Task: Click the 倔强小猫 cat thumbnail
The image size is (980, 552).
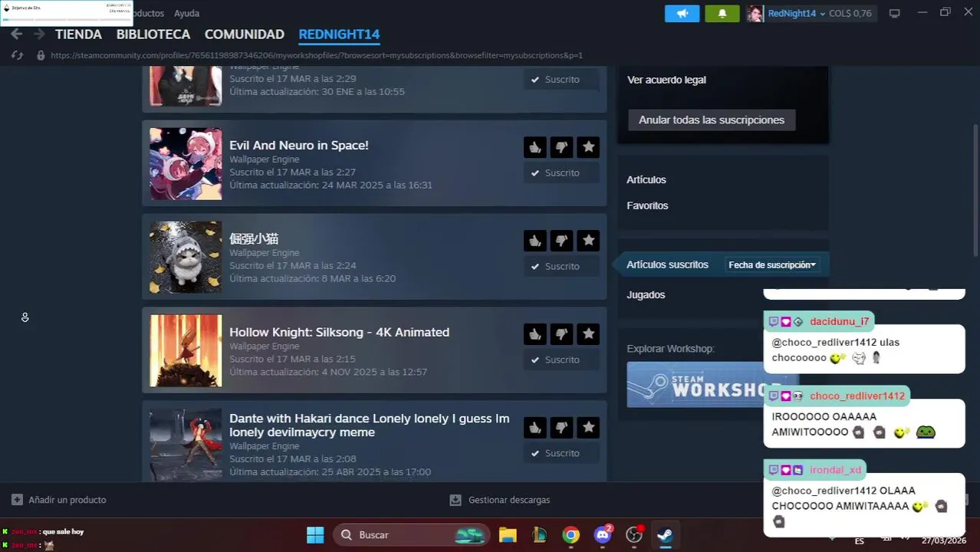Action: [186, 258]
